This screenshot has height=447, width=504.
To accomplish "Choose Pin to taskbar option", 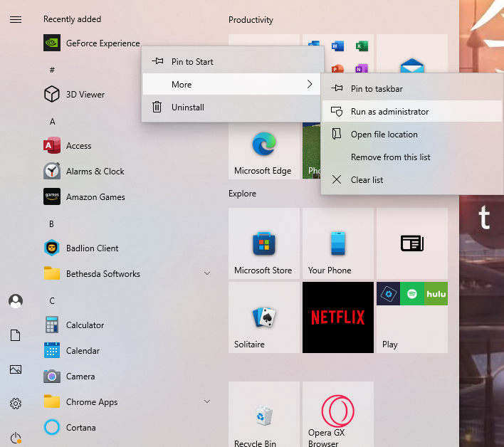I will point(377,89).
